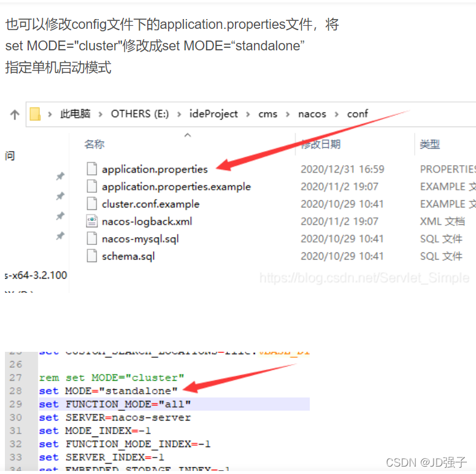Image resolution: width=476 pixels, height=474 pixels.
Task: Select nacos-logback.xml file name
Action: [x=147, y=222]
